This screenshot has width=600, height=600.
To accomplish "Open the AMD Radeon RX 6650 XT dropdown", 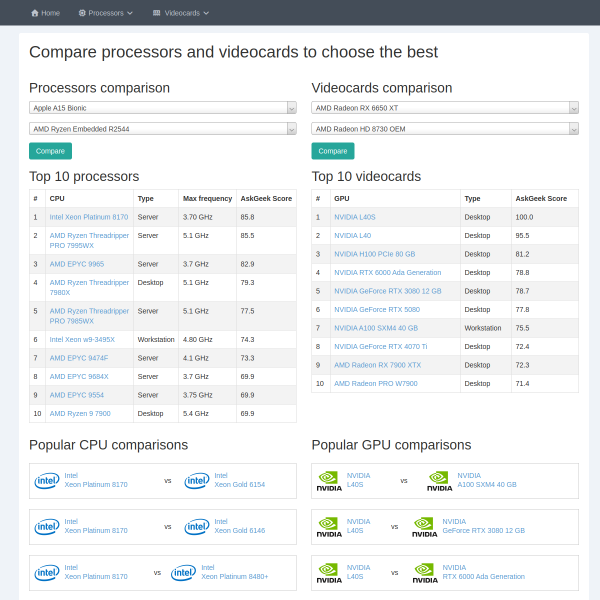I will (445, 108).
